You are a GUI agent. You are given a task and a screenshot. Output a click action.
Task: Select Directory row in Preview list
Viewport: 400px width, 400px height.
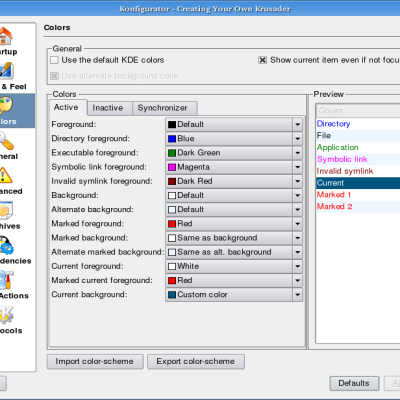tap(358, 124)
